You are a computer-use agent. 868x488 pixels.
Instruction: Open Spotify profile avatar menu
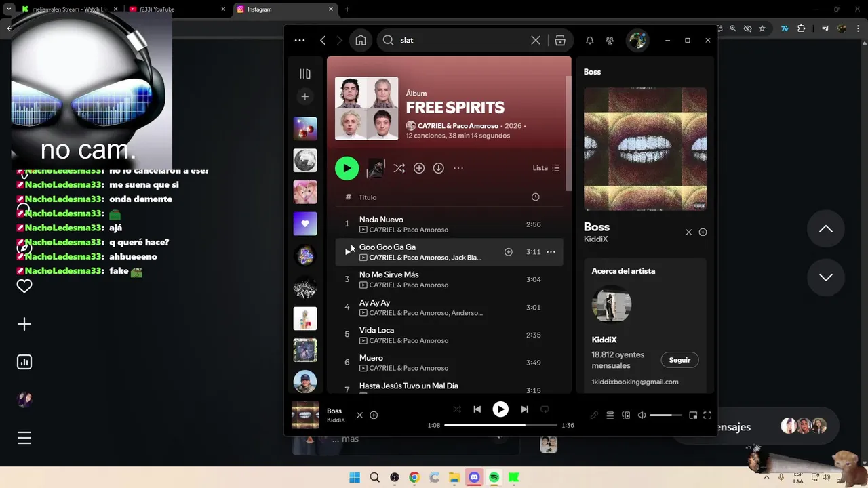point(637,40)
